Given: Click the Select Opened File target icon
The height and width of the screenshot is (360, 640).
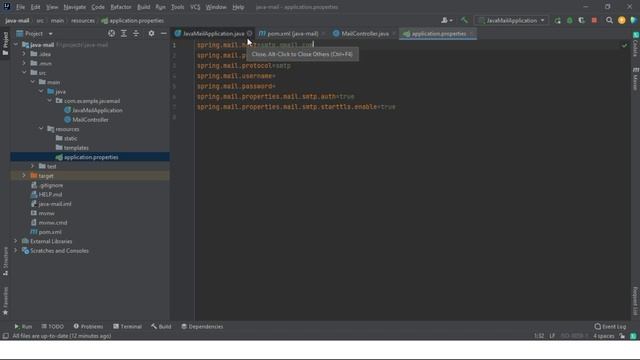Looking at the screenshot, I should click(111, 33).
